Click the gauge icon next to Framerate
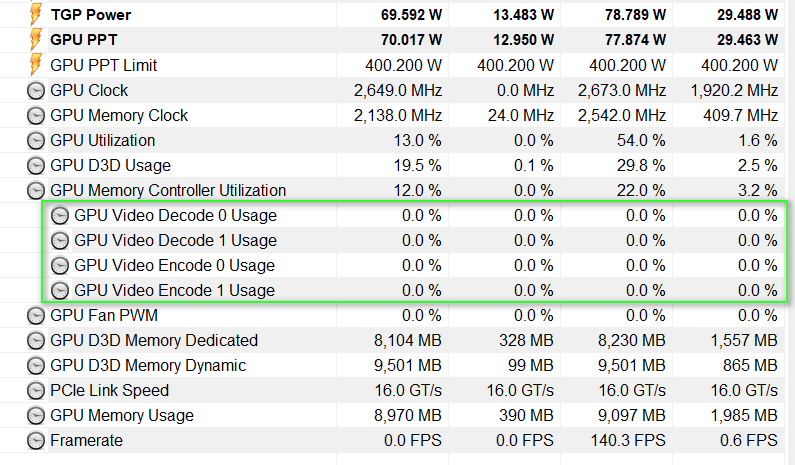Viewport: 795px width, 465px height. (x=36, y=440)
